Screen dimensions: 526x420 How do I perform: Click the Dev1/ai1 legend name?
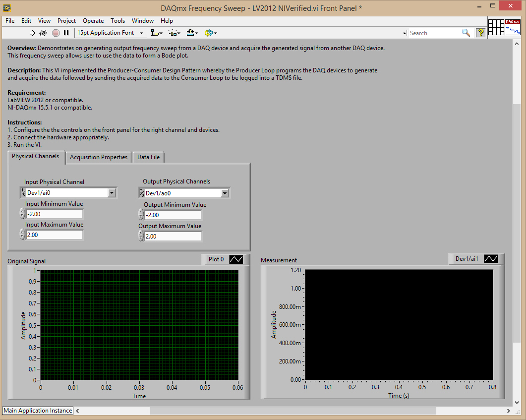point(467,259)
